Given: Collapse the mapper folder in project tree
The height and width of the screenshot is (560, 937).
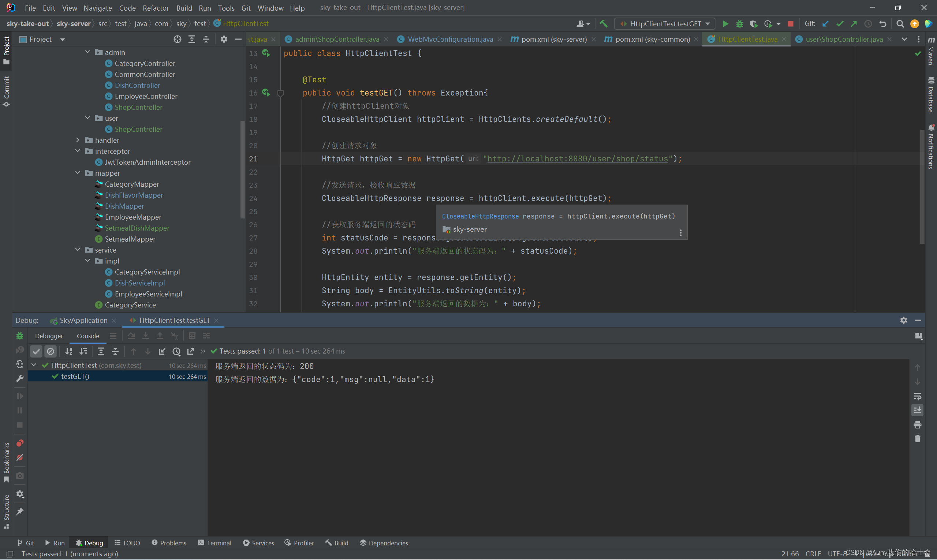Looking at the screenshot, I should click(x=78, y=173).
